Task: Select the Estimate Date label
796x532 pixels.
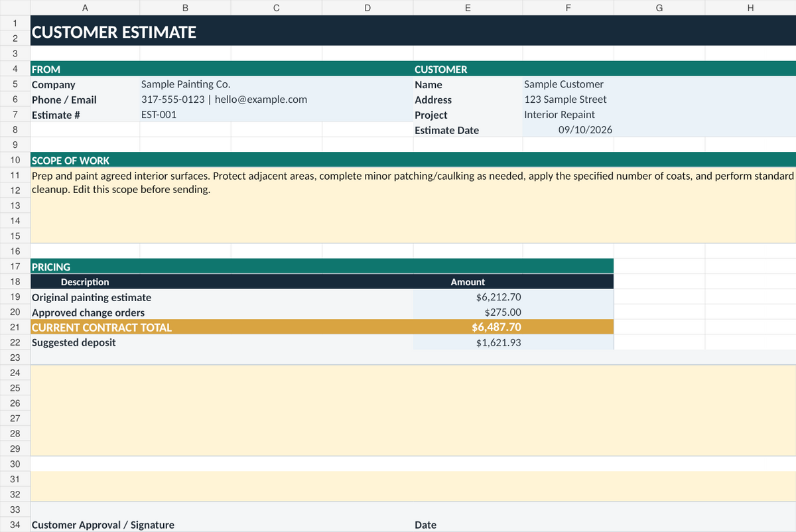Action: [468, 130]
